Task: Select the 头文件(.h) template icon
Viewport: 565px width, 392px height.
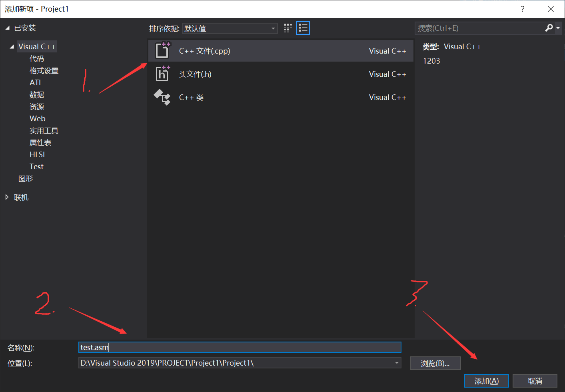Action: (x=162, y=74)
